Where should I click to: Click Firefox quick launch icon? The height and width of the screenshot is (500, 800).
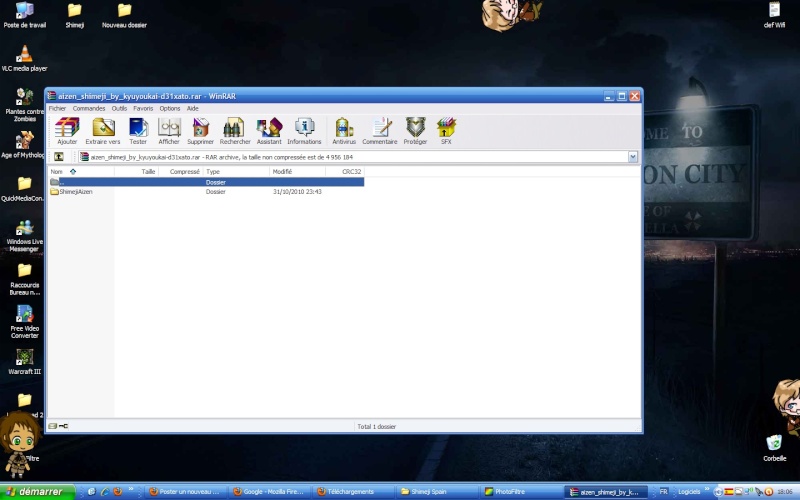pos(118,492)
